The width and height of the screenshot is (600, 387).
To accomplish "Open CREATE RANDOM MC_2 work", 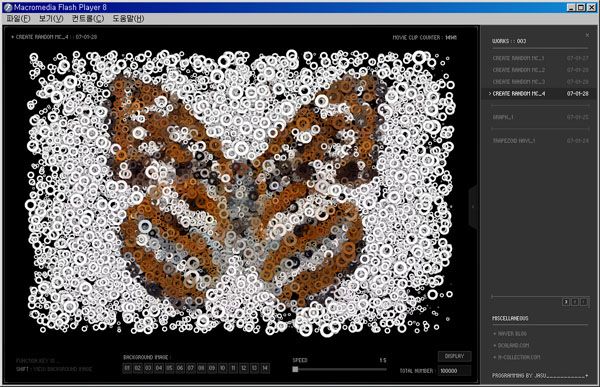I will point(540,70).
